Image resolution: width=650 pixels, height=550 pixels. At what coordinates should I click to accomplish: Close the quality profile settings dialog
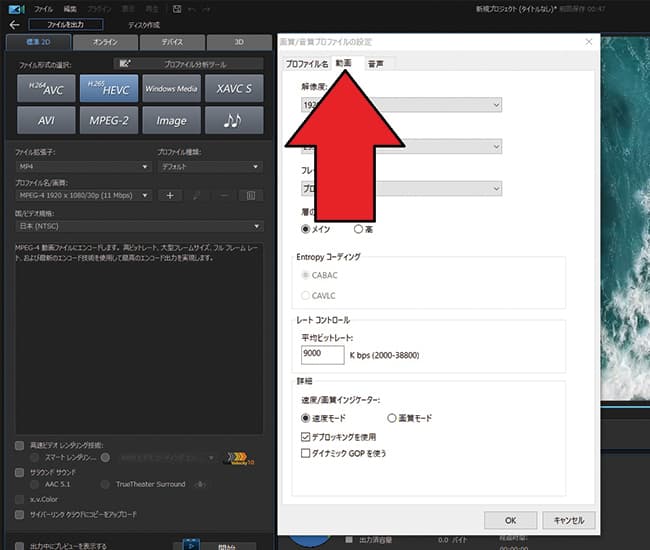coord(589,41)
